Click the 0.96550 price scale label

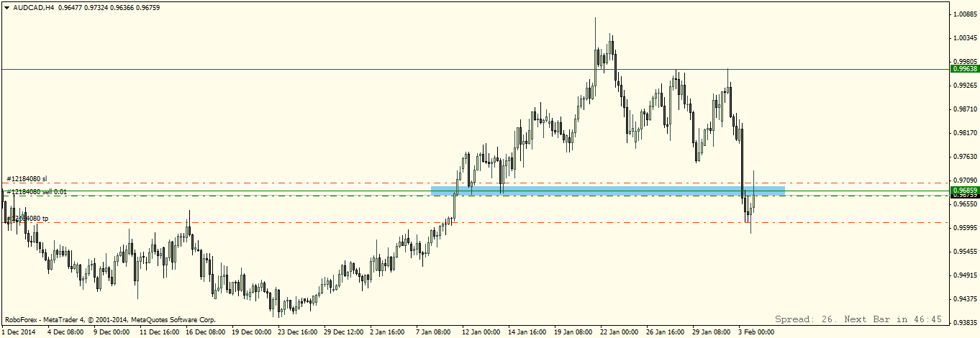[x=965, y=204]
